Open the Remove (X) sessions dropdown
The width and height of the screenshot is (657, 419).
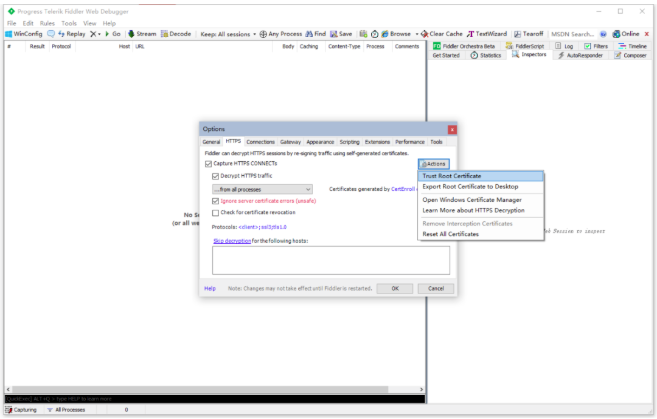[x=96, y=34]
